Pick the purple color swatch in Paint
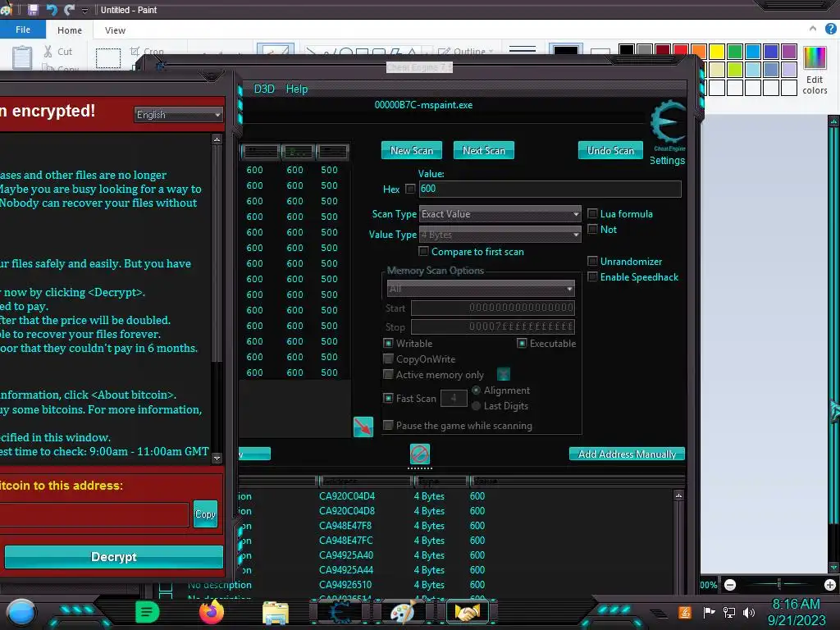840x630 pixels. (x=789, y=51)
